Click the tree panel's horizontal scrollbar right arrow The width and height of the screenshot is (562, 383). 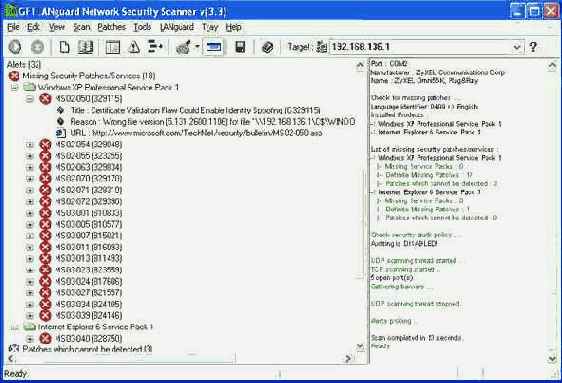348,358
